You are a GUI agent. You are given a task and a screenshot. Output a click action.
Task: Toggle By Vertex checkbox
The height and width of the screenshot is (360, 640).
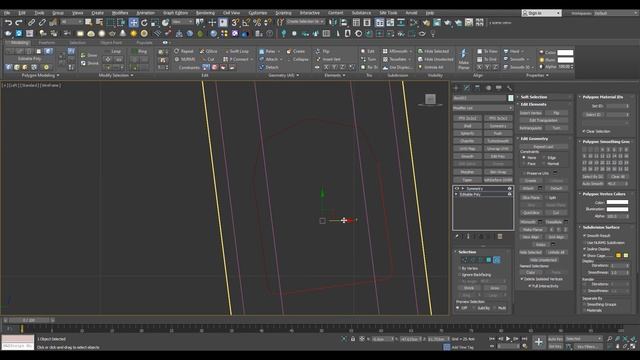460,268
